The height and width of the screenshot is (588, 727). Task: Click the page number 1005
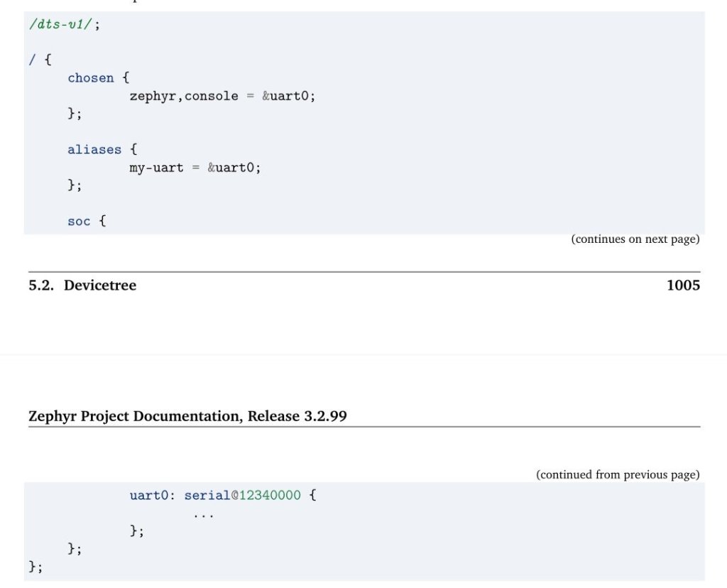pos(682,285)
